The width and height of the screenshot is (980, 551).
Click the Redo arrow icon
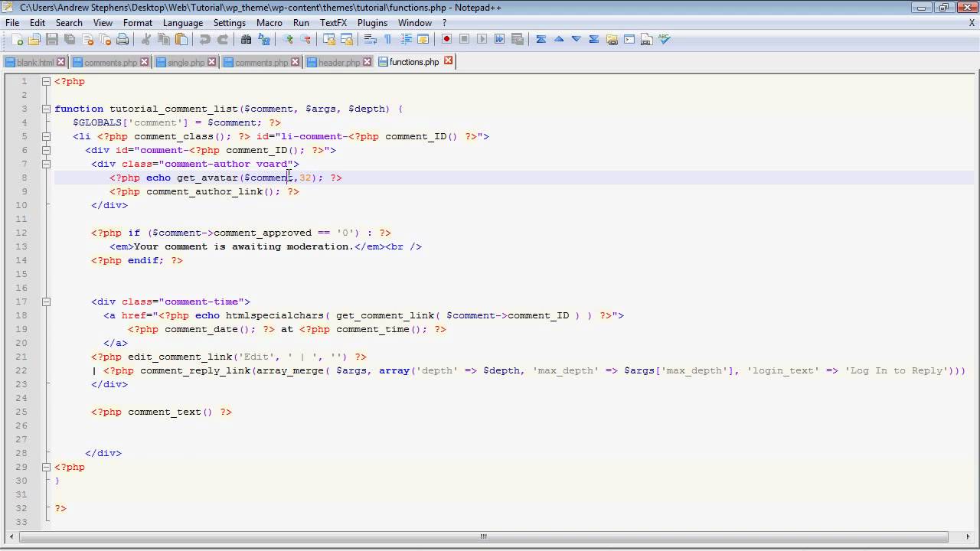(x=222, y=40)
